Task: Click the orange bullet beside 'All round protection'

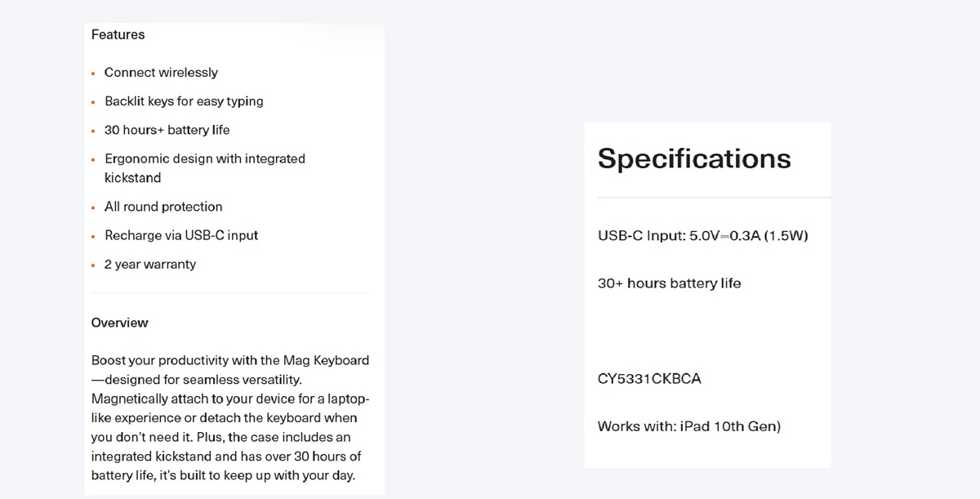Action: point(94,207)
